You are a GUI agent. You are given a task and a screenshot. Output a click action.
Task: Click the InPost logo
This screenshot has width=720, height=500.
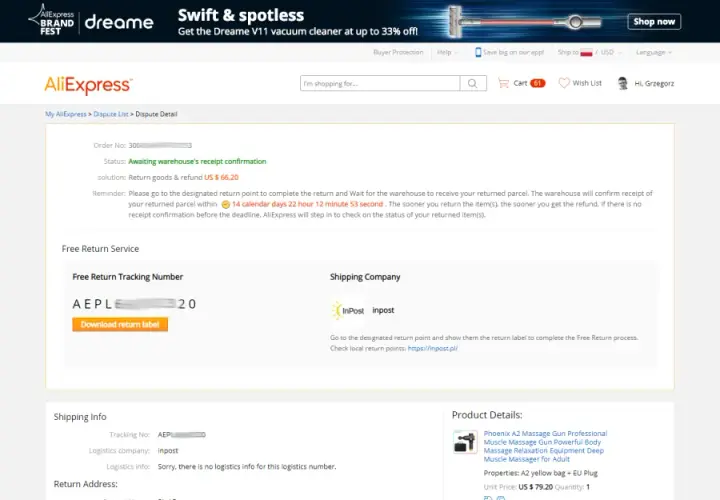[x=348, y=311]
